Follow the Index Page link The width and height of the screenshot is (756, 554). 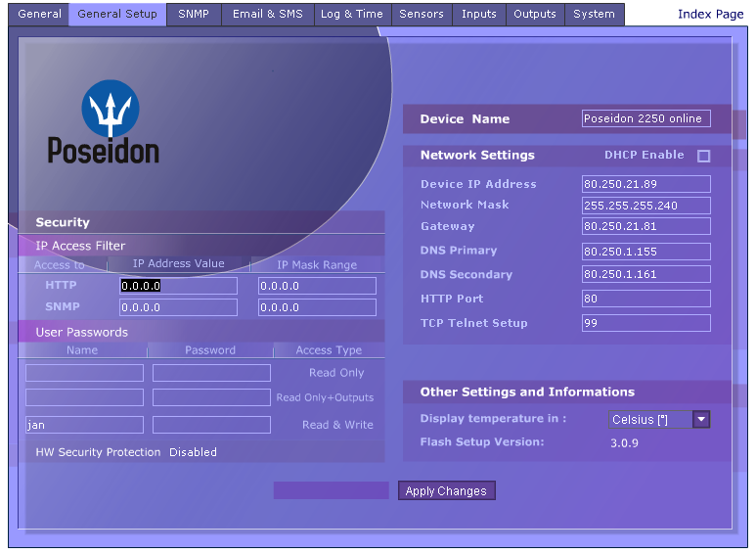click(711, 14)
